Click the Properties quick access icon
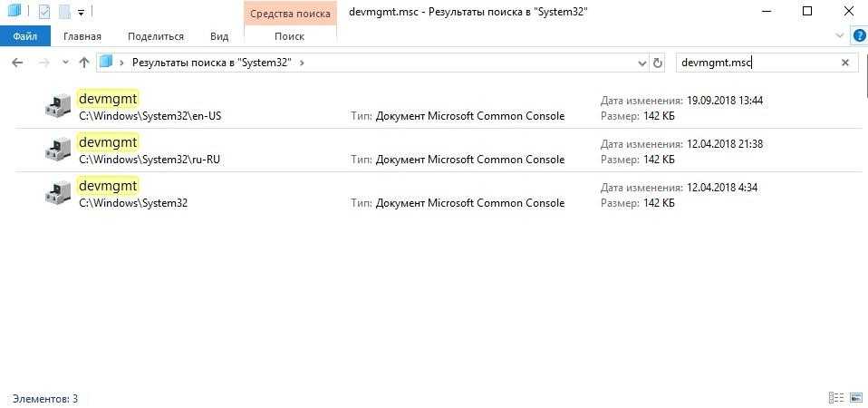 [44, 12]
